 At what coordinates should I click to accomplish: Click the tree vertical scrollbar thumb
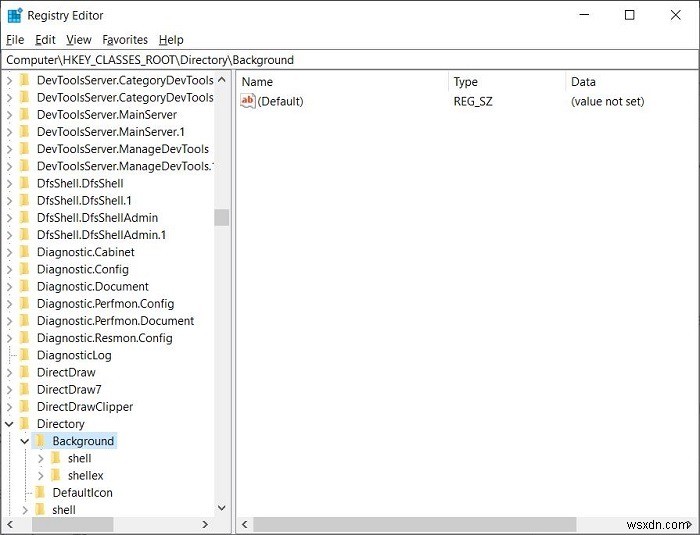point(222,217)
